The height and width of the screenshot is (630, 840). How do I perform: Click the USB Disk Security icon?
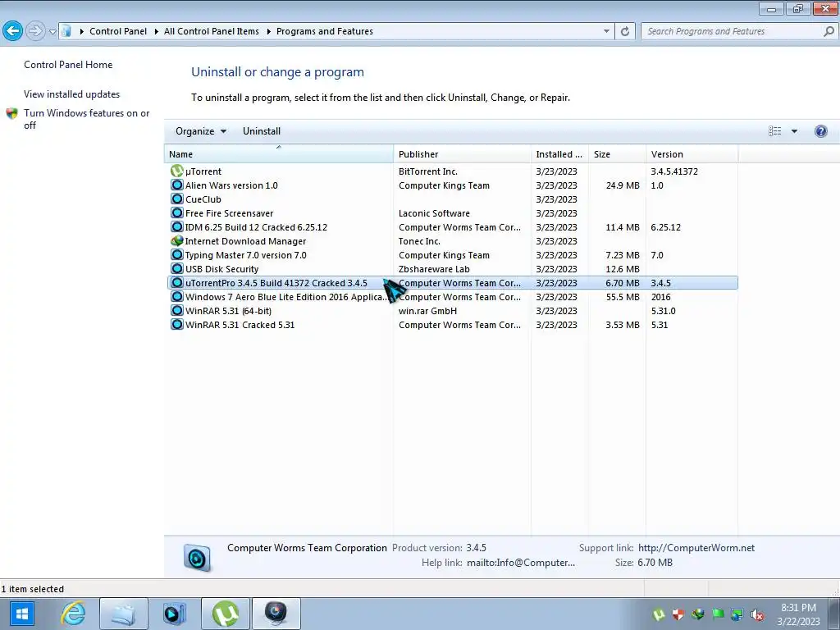(x=177, y=268)
